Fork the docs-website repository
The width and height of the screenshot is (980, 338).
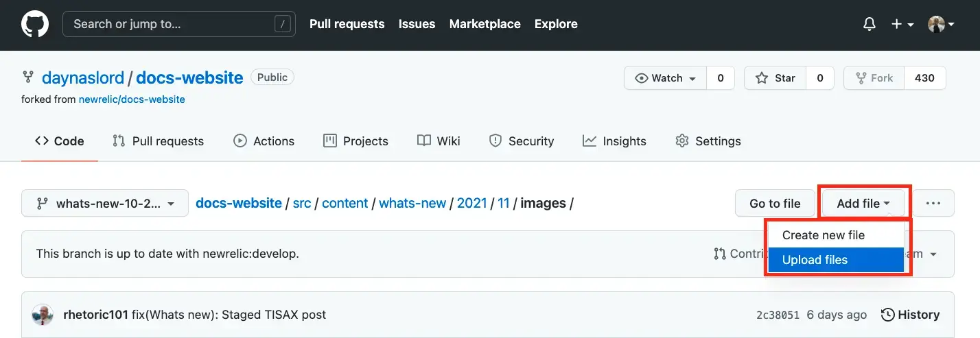(874, 78)
